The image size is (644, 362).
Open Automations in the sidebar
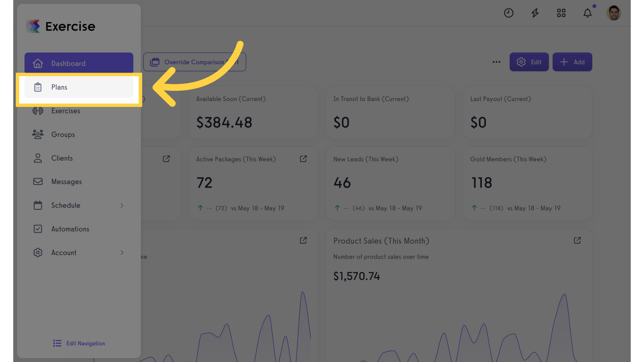[79, 229]
